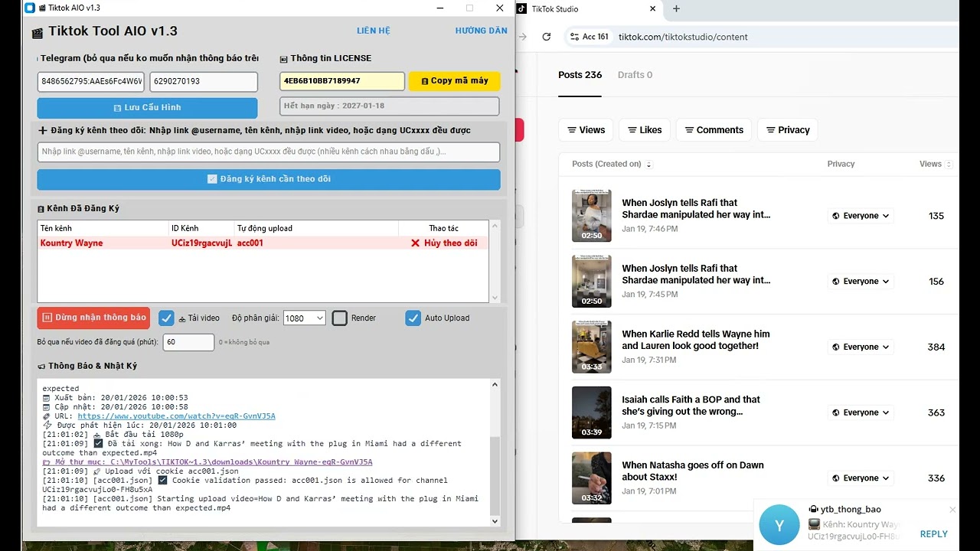Open the Comments filter dropdown

[714, 130]
